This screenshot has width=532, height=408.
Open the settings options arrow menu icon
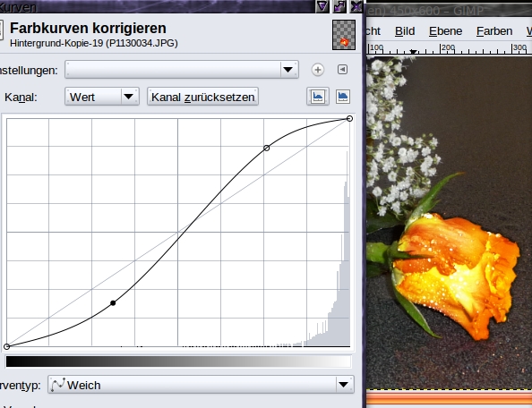coord(342,70)
